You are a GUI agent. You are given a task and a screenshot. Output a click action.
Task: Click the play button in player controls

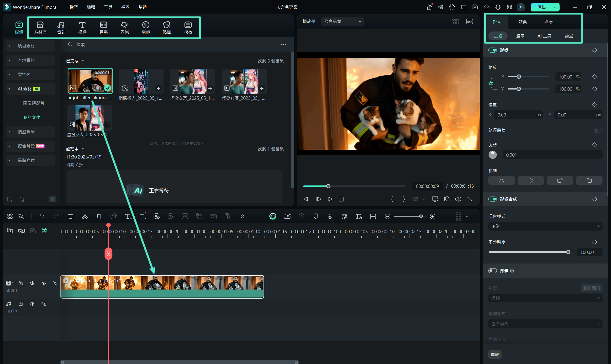pyautogui.click(x=330, y=199)
